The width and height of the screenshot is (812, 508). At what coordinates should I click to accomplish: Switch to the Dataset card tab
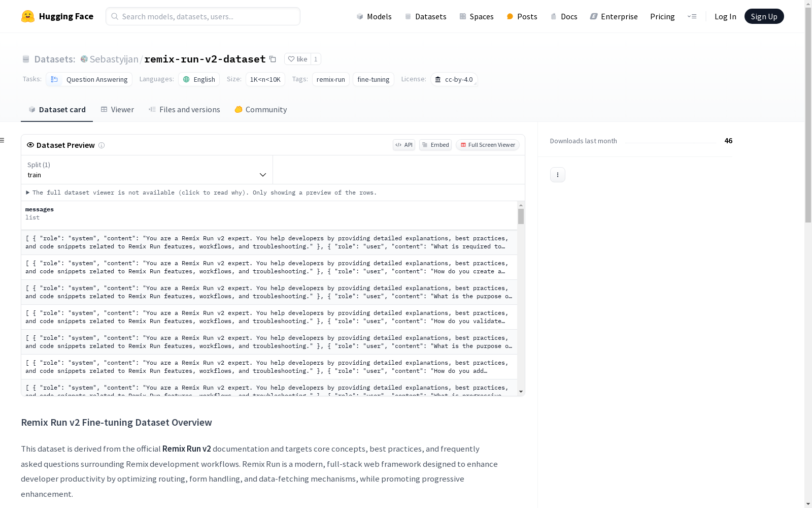[x=57, y=110]
